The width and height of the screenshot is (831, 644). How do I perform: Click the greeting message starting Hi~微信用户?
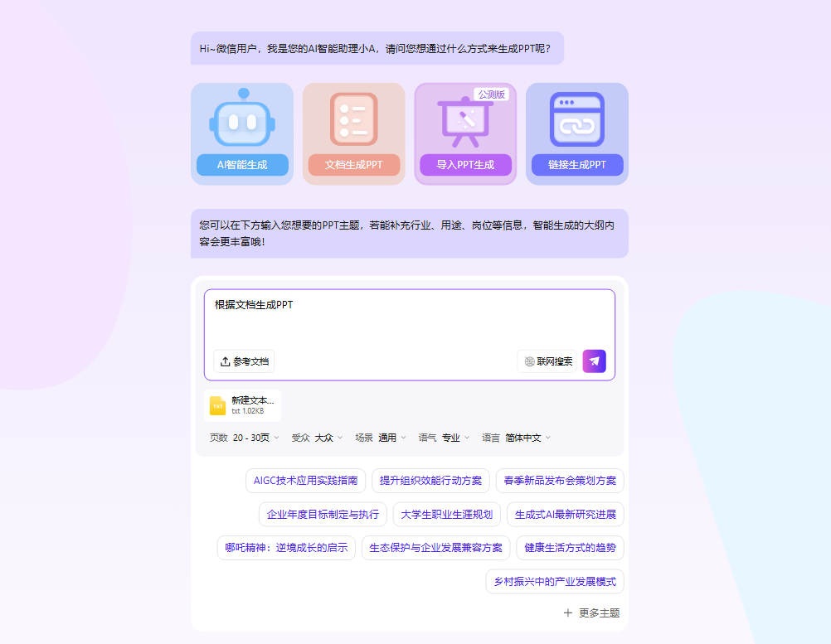377,48
